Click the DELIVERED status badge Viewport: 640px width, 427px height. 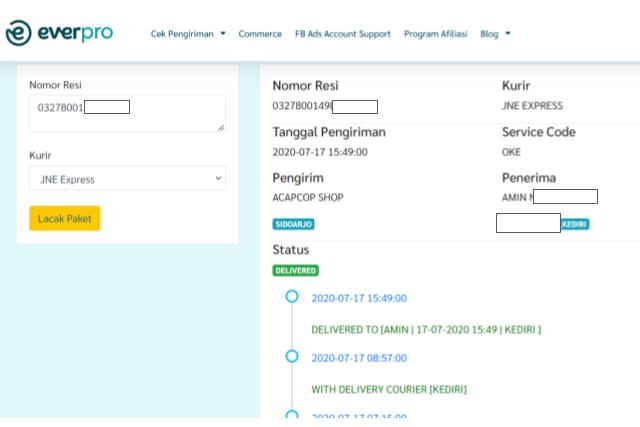point(296,271)
